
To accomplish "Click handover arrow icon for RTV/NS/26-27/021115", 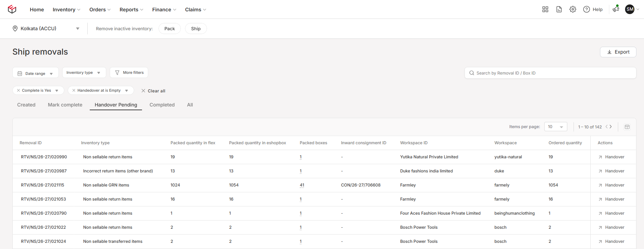I will [600, 185].
